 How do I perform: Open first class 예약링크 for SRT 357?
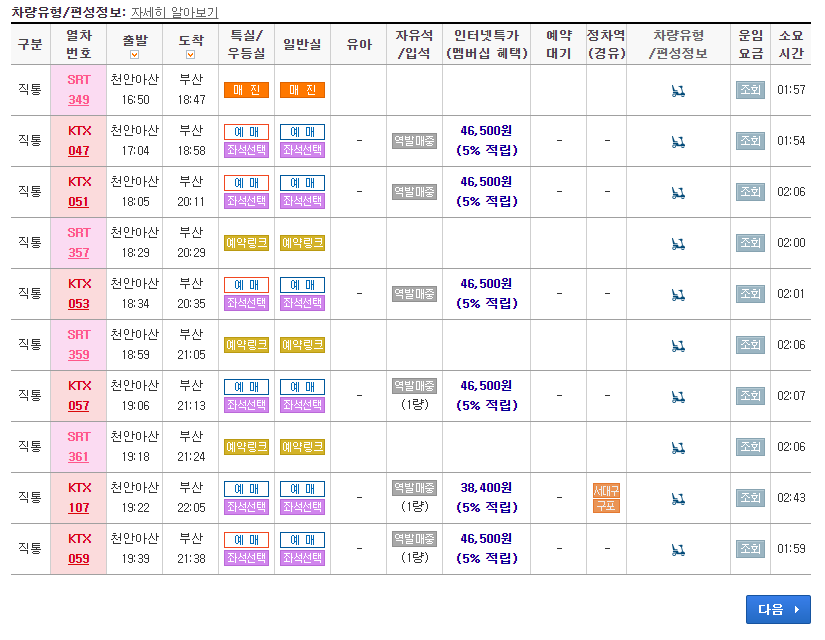coord(246,243)
